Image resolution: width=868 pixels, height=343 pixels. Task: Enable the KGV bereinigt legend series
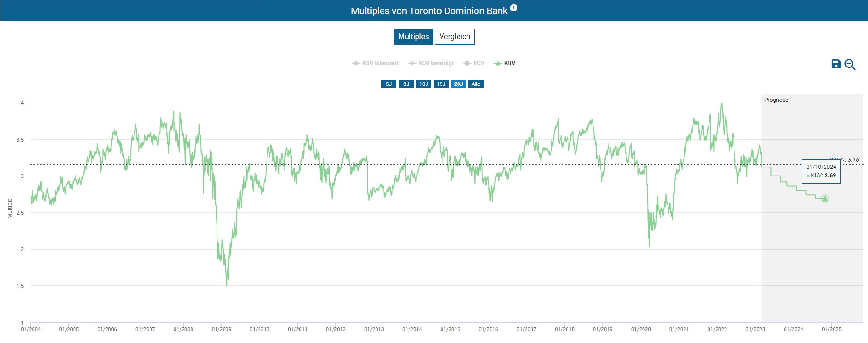pyautogui.click(x=431, y=63)
